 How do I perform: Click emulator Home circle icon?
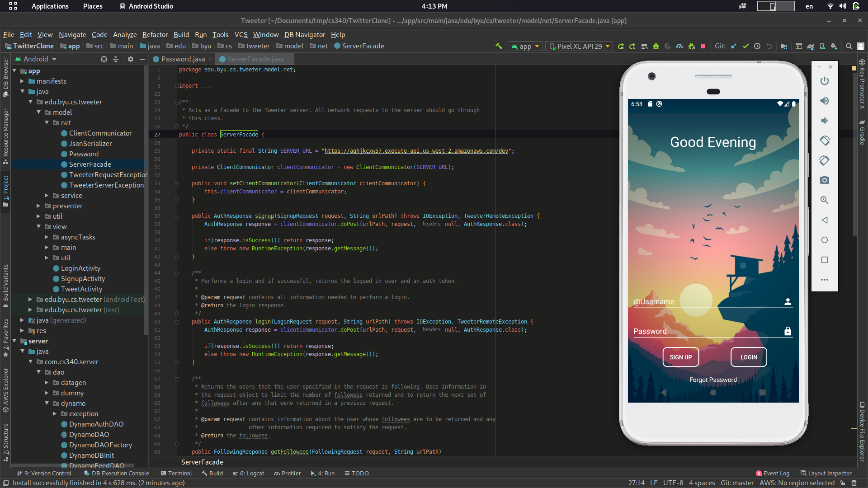point(825,240)
